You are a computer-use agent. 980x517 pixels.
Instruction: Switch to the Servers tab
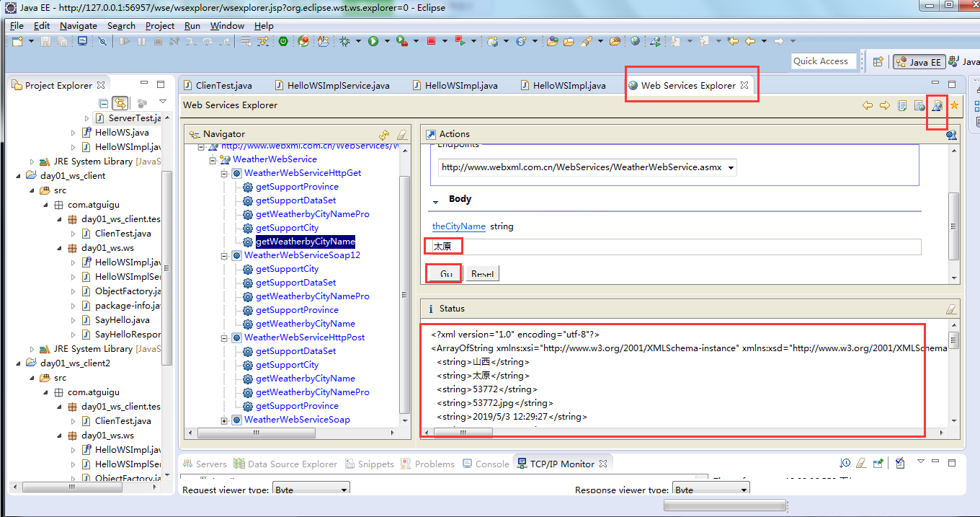pos(204,464)
